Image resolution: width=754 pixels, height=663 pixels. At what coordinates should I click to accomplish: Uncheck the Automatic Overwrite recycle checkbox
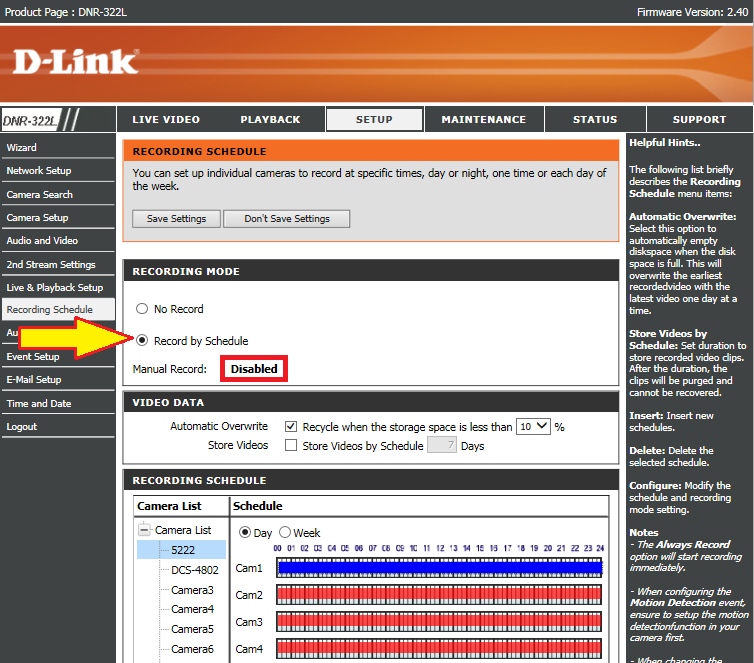[291, 426]
